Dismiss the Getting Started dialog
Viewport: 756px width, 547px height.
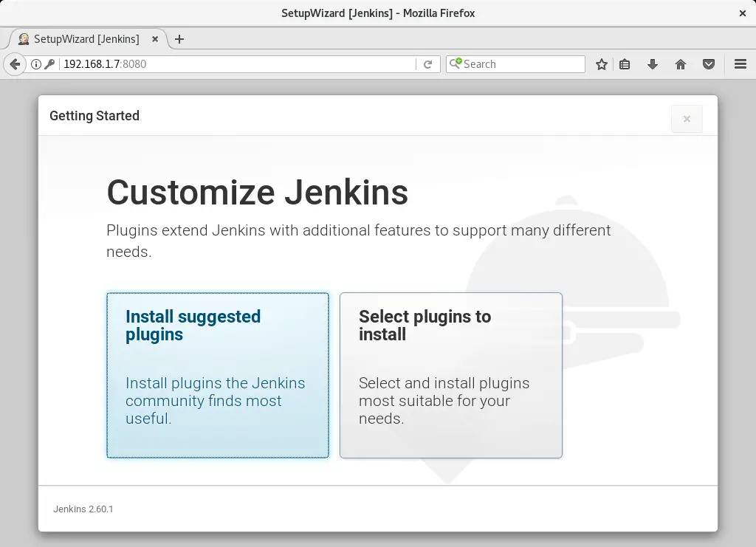[x=687, y=119]
